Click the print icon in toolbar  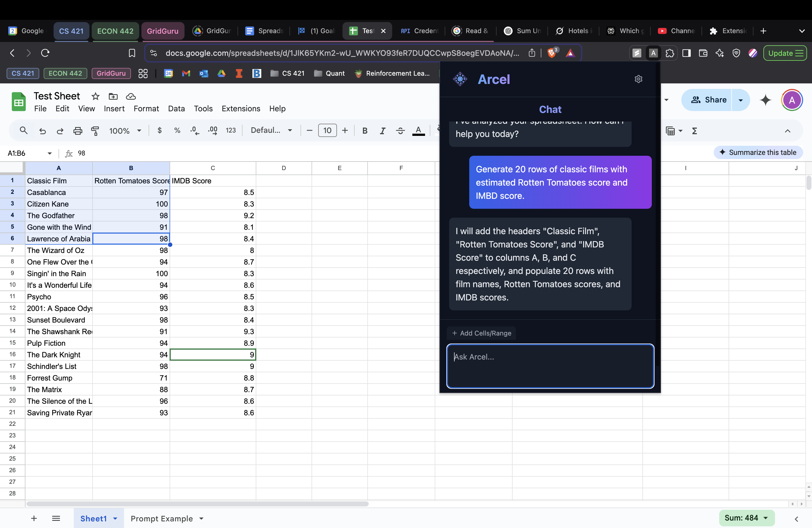[x=78, y=131]
